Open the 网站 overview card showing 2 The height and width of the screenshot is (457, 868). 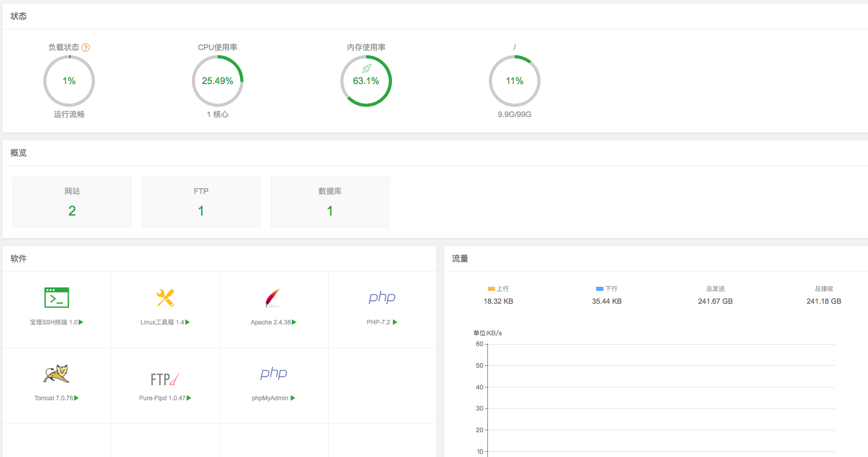[72, 202]
